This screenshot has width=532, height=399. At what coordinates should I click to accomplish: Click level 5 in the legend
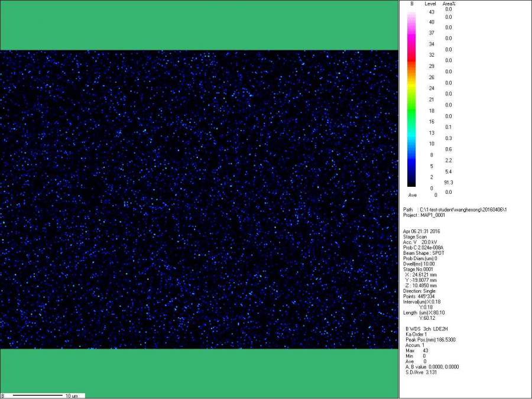click(x=432, y=166)
